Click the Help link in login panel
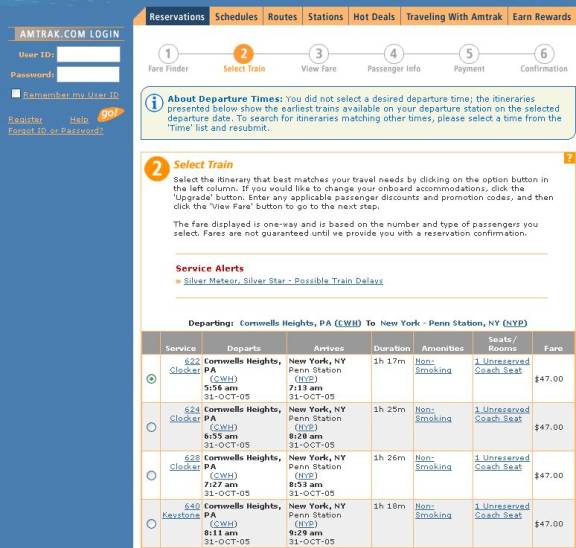The width and height of the screenshot is (576, 548). 79,120
